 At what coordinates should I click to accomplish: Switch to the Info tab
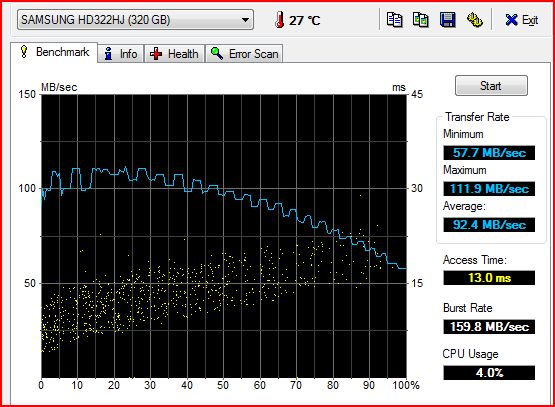point(121,53)
